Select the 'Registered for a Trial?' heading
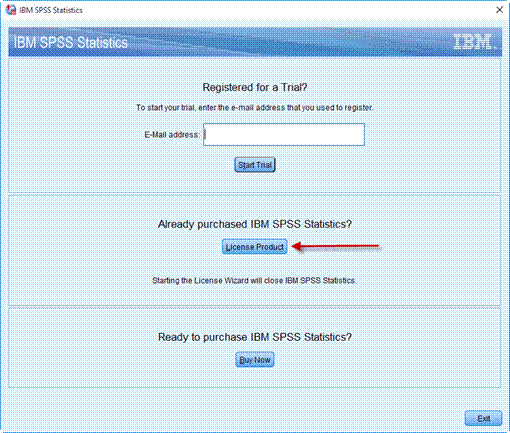Viewport: 510px width, 433px height. click(x=255, y=87)
